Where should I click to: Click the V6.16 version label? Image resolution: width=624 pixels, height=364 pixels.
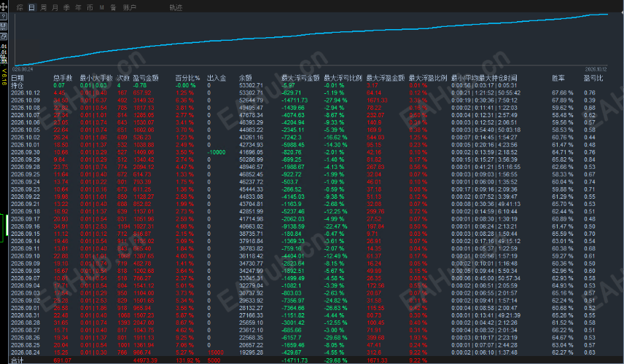point(4,76)
